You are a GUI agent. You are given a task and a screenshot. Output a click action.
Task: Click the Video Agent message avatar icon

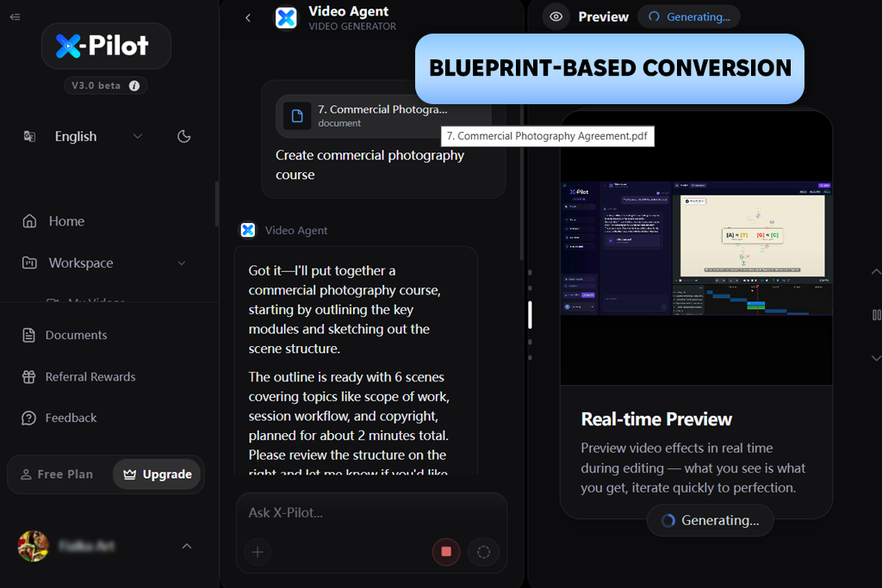pos(248,230)
